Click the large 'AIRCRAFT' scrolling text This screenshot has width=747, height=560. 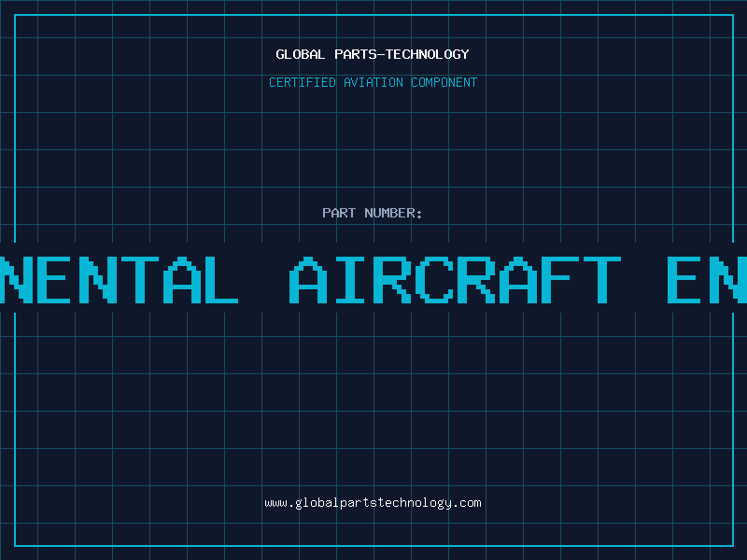455,280
